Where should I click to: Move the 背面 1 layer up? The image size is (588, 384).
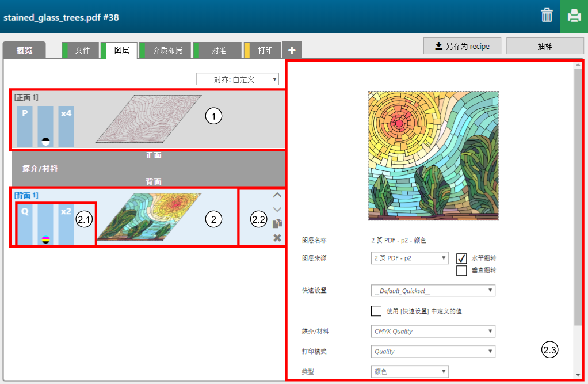(277, 195)
